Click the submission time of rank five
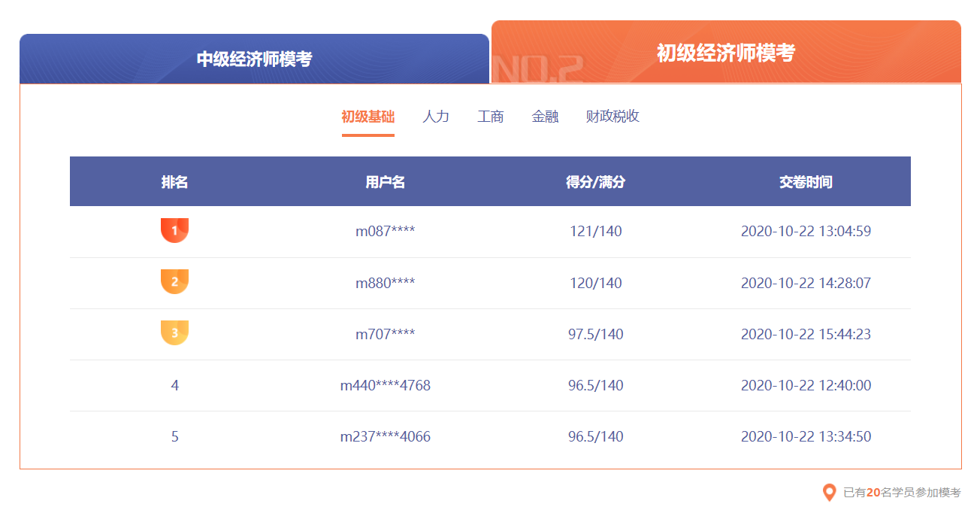Image resolution: width=980 pixels, height=507 pixels. coord(806,436)
